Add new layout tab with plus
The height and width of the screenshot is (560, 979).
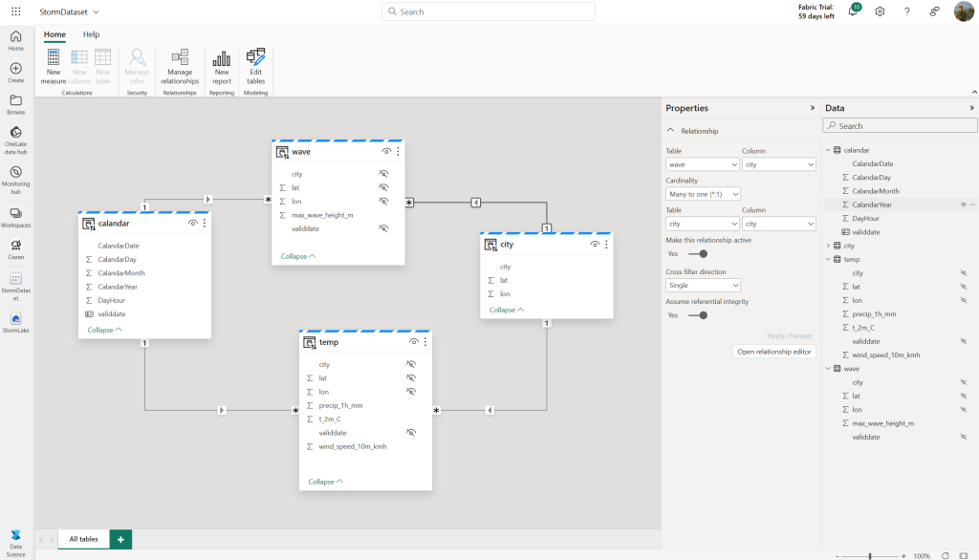(120, 539)
